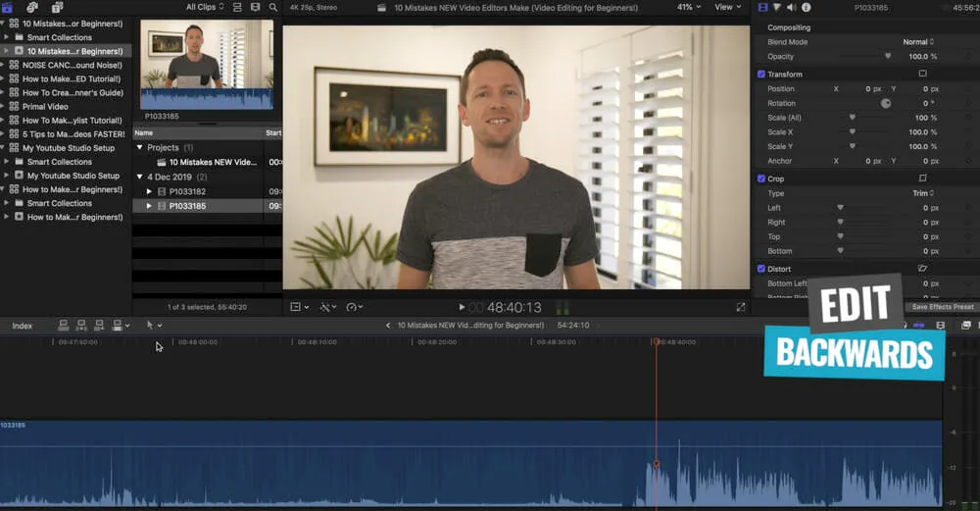Click the Rotation dial control
Screen dimensions: 980x511
pyautogui.click(x=886, y=103)
